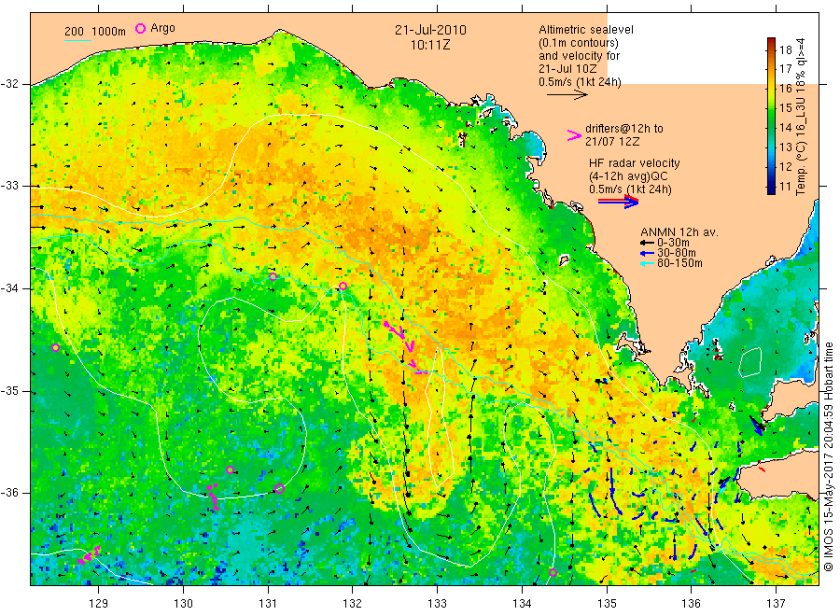Click the cyan 80-150m ANMN legend arrow

tap(648, 263)
